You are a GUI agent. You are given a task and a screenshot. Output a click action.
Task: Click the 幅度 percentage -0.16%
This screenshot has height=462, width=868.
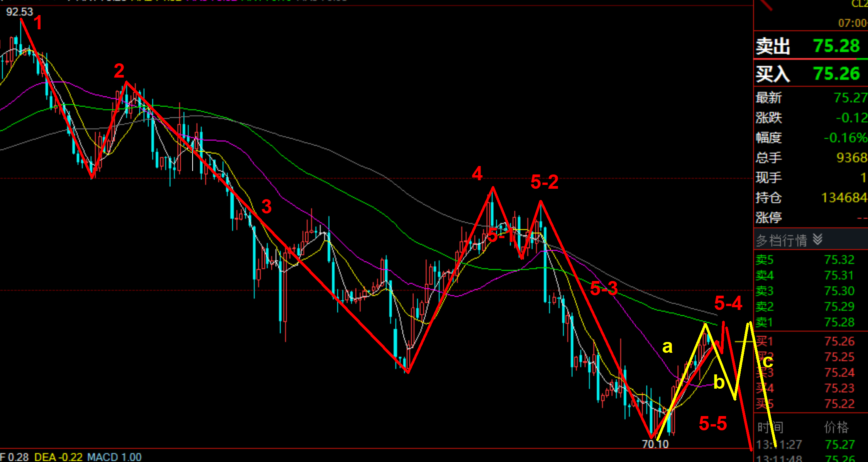(846, 137)
